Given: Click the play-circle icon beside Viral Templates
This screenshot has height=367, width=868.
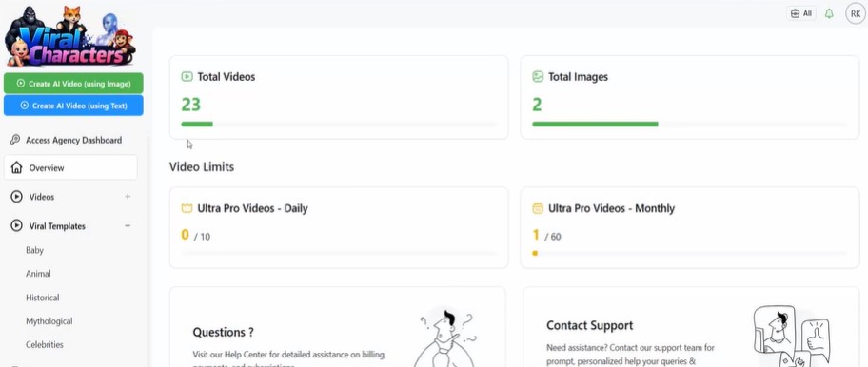Looking at the screenshot, I should pos(17,226).
